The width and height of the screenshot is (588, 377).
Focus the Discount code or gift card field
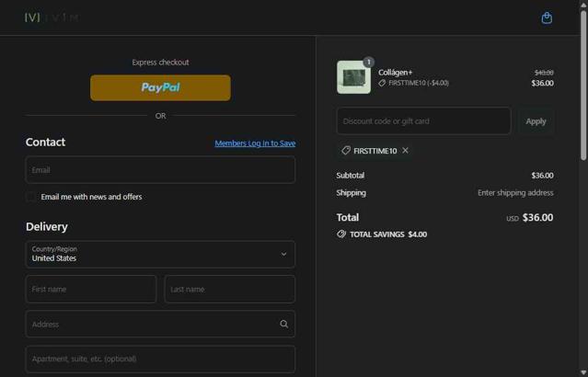click(x=423, y=121)
